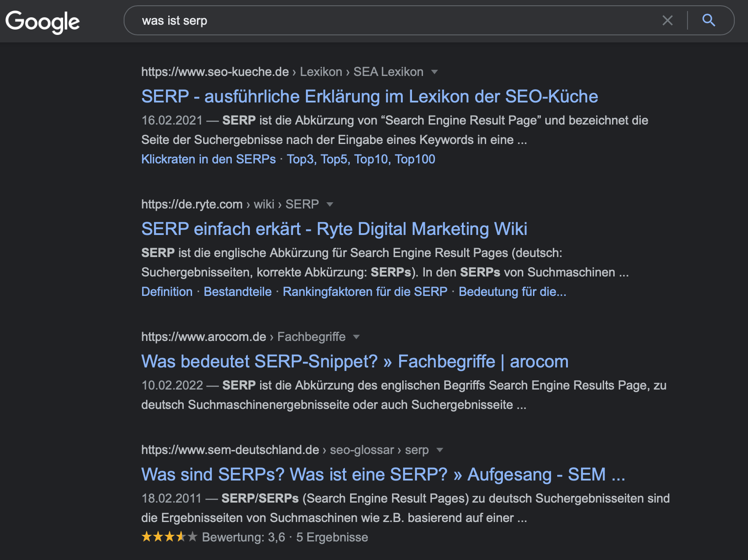Open 'SERP - ausführliche Erklärung im Lexikon der SEO-Küche'
The height and width of the screenshot is (560, 748).
[x=370, y=96]
